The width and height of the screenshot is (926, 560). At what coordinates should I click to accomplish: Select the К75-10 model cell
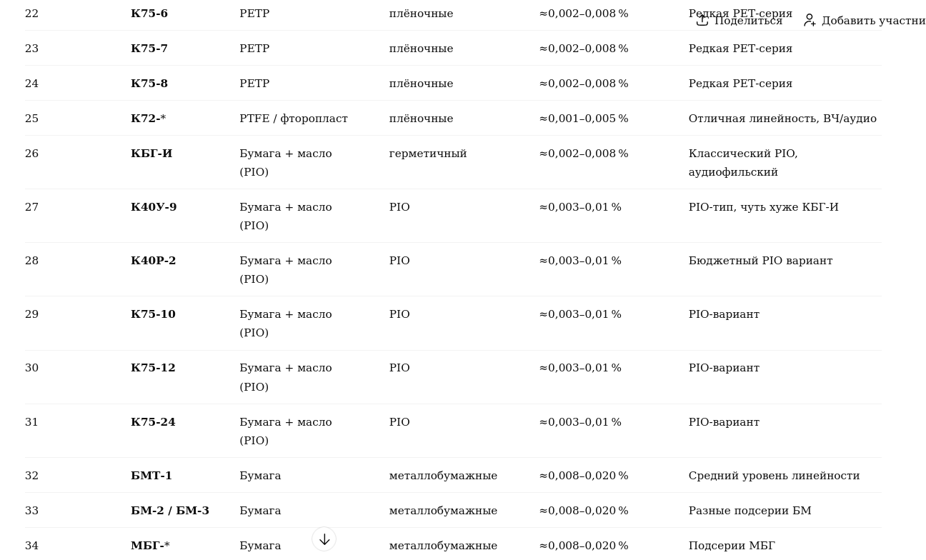coord(153,315)
